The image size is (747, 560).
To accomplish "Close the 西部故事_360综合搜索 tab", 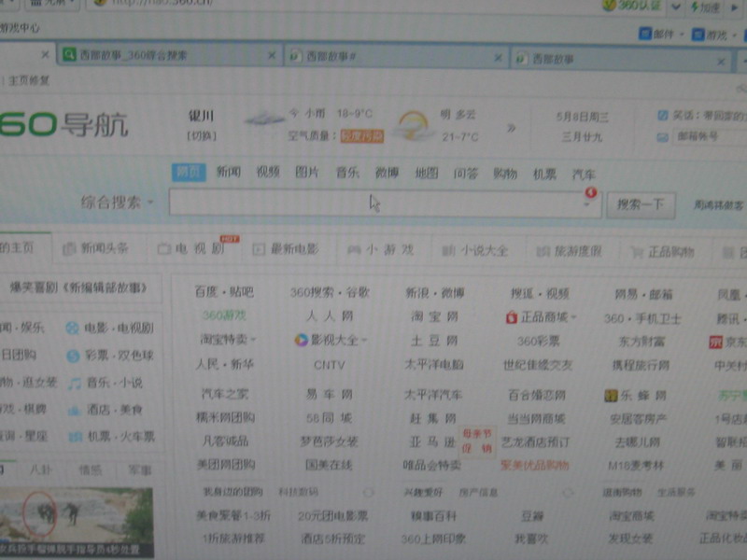I will (272, 56).
